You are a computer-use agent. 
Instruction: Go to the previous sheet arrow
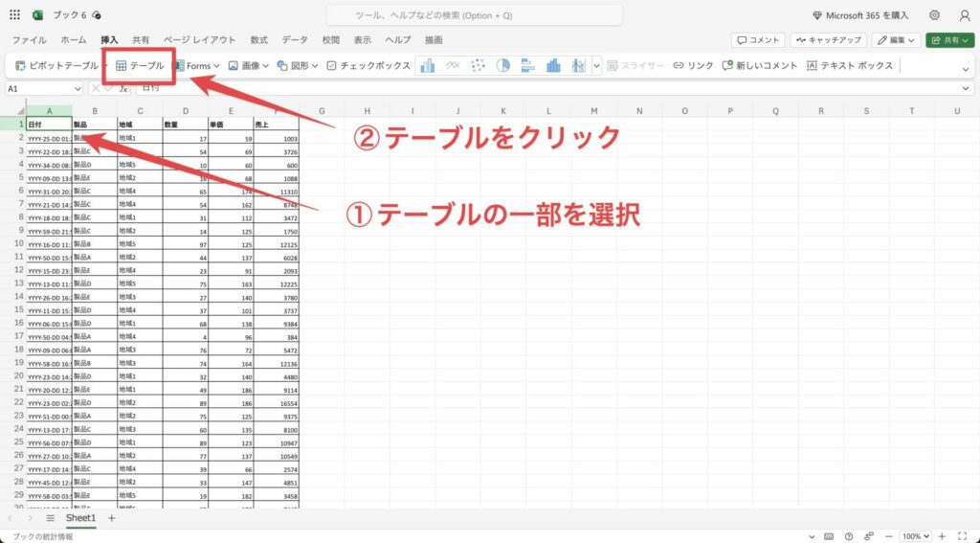10,518
